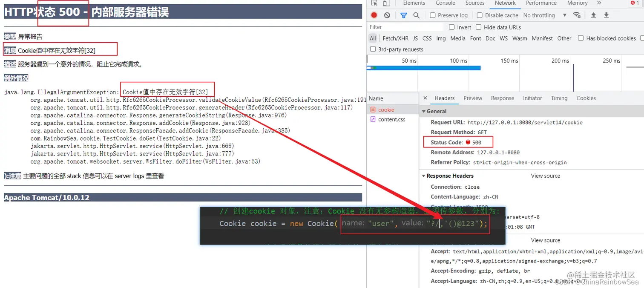Click Accept-Encoding gzip, deflate, br line
This screenshot has width=644, height=288.
pos(480,271)
